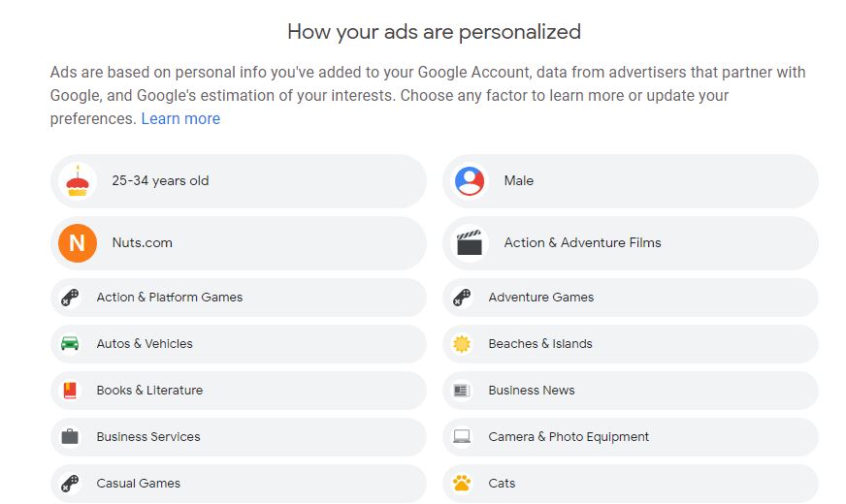Click the newspaper Business News icon
846x504 pixels.
(462, 391)
